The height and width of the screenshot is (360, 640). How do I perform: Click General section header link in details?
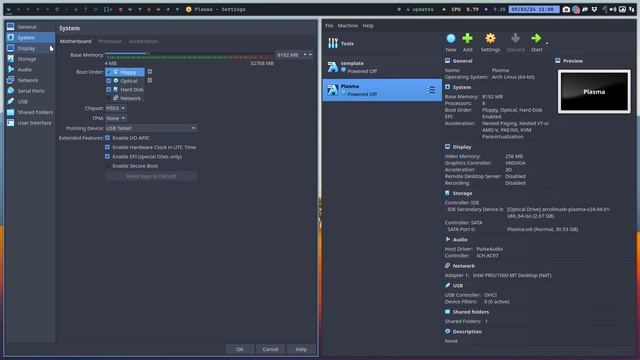point(462,61)
